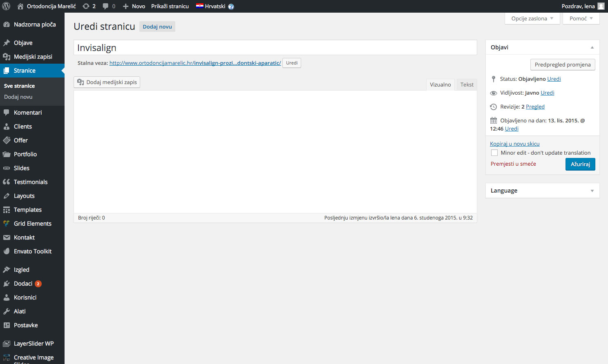Click the Testimonials quote icon
The height and width of the screenshot is (364, 608).
pos(7,182)
